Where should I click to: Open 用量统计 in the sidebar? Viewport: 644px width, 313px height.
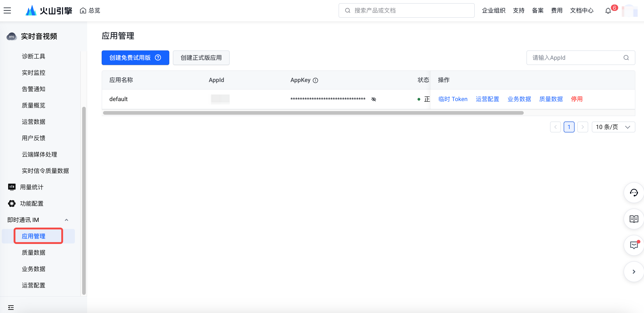[32, 187]
